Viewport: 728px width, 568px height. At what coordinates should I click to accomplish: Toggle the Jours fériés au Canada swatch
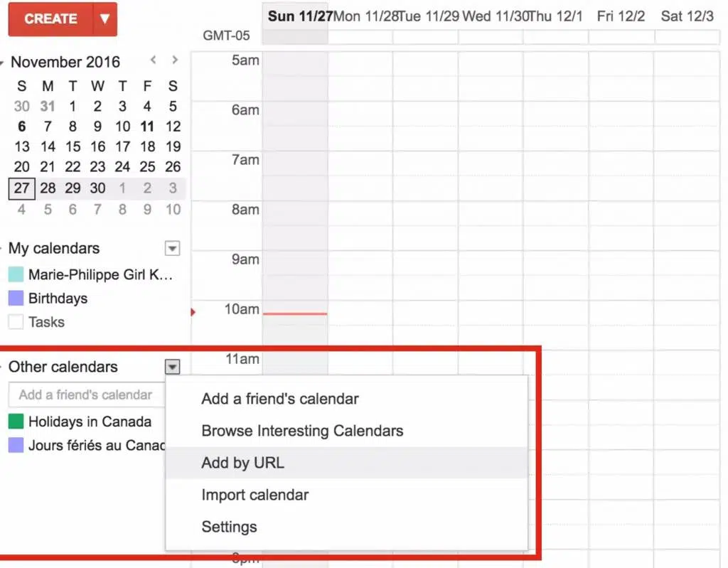tap(16, 446)
